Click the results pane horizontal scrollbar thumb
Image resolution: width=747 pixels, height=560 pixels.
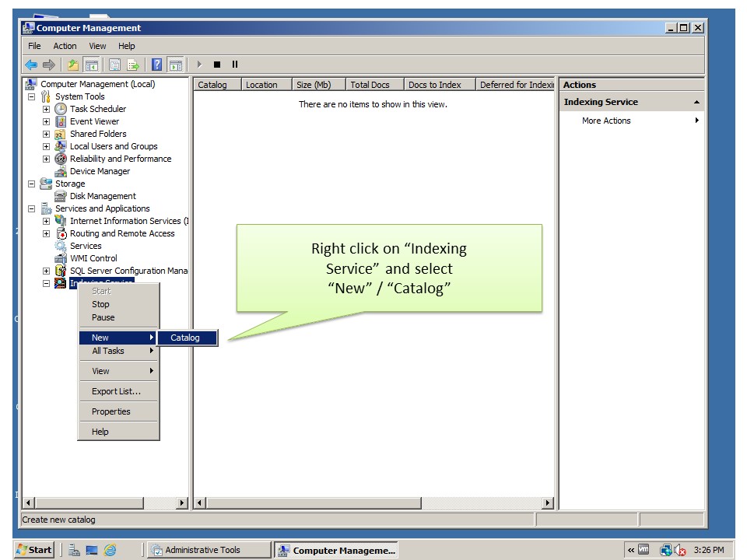pyautogui.click(x=314, y=503)
